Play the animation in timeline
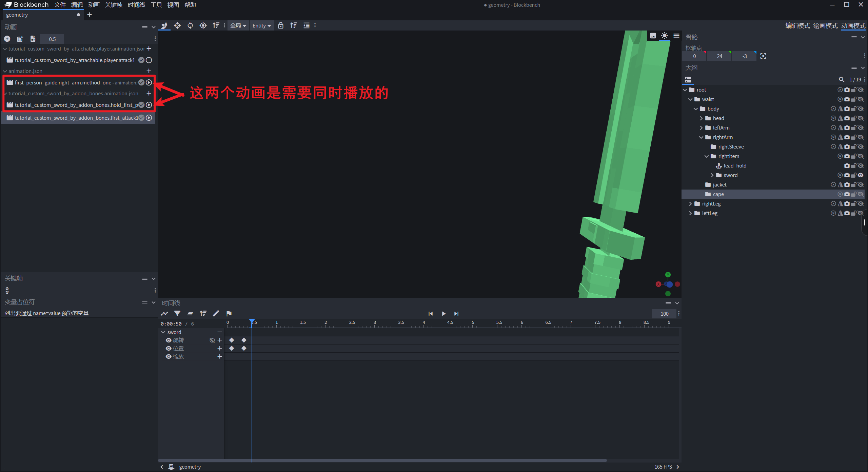Screen dimensions: 868x472 point(443,314)
